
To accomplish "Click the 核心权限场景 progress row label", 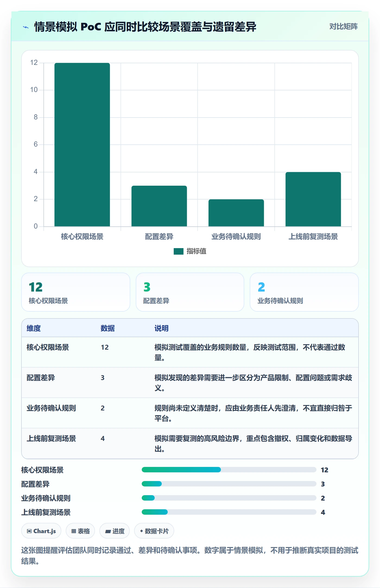I will tap(42, 470).
